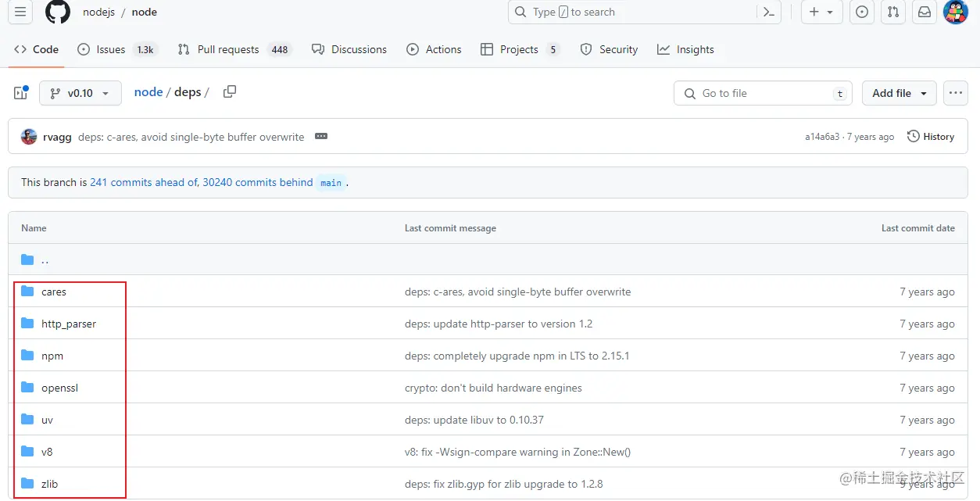
Task: Open rvagg author avatar
Action: pos(29,137)
